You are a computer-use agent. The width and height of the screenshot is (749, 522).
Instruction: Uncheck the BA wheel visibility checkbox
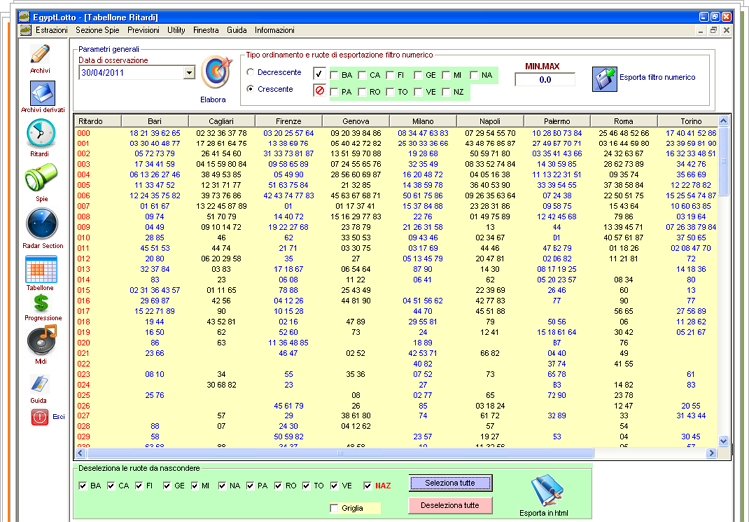83,486
